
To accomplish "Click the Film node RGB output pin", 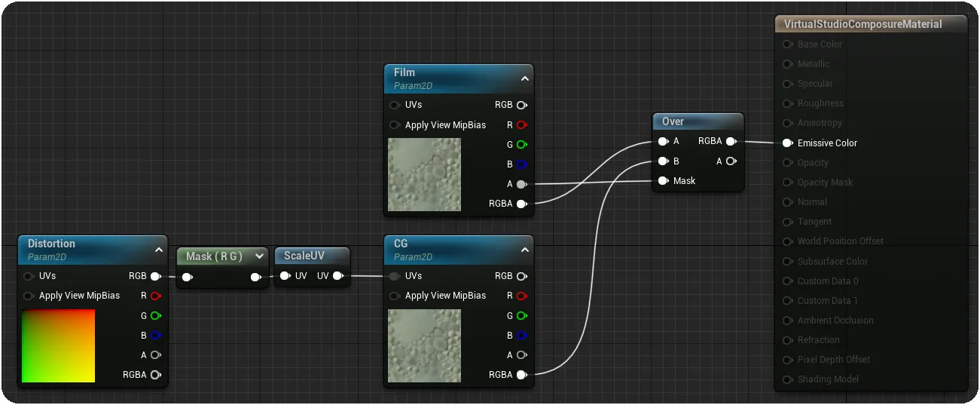I will (x=521, y=105).
